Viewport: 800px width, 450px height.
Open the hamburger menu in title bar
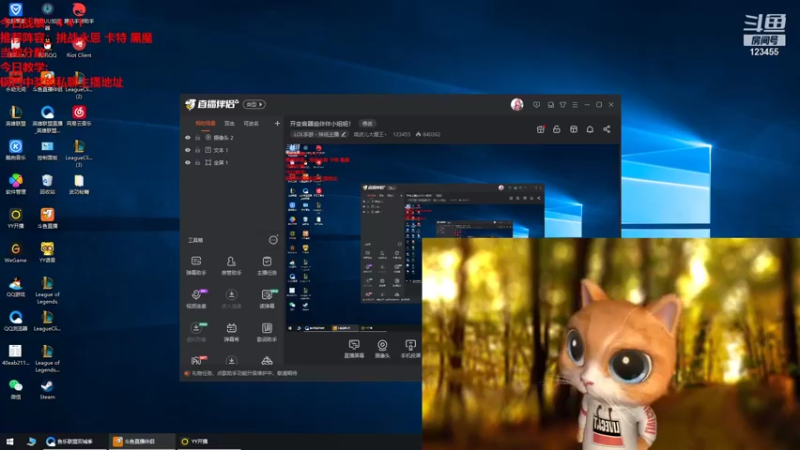tap(575, 105)
